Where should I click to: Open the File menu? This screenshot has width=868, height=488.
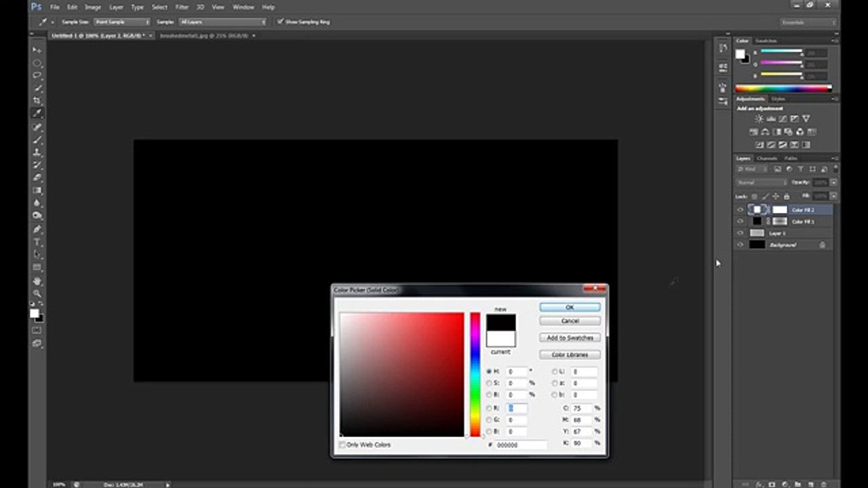[55, 7]
